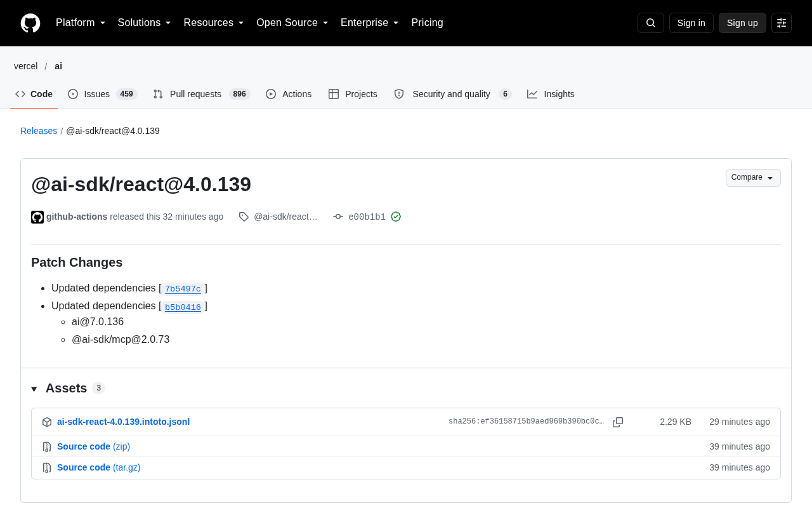The image size is (812, 508).
Task: Switch to the Insights tab
Action: pyautogui.click(x=551, y=94)
